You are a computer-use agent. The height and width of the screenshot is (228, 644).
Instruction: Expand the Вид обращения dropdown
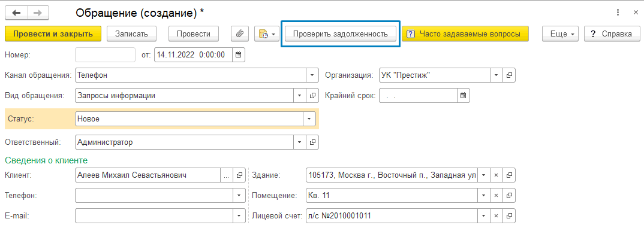coord(299,96)
